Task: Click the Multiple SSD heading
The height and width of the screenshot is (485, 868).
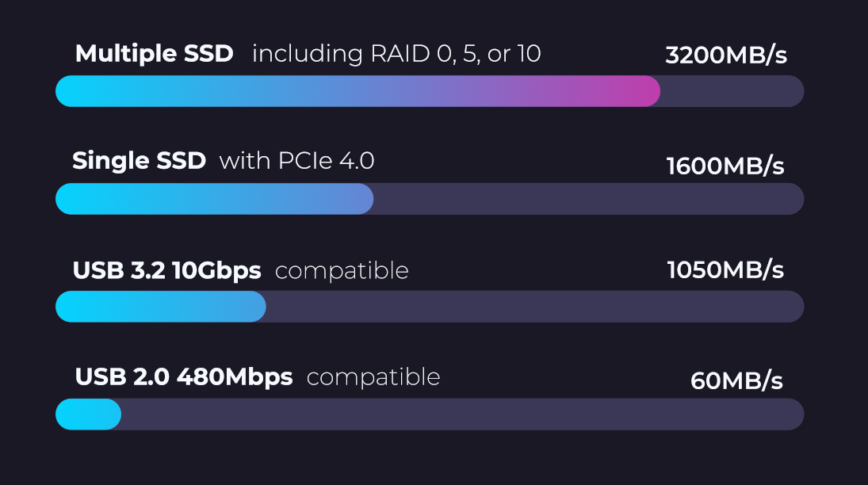Action: pyautogui.click(x=154, y=54)
